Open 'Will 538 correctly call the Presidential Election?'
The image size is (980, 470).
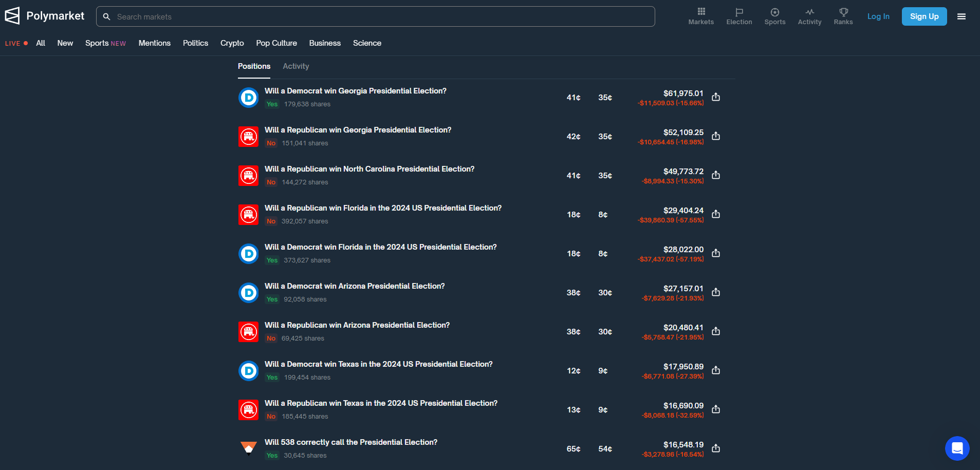click(351, 442)
